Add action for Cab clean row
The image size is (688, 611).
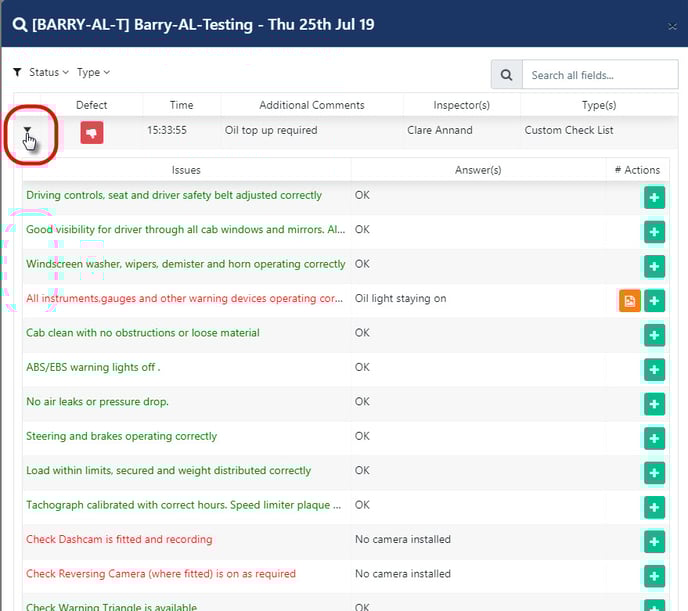point(654,335)
